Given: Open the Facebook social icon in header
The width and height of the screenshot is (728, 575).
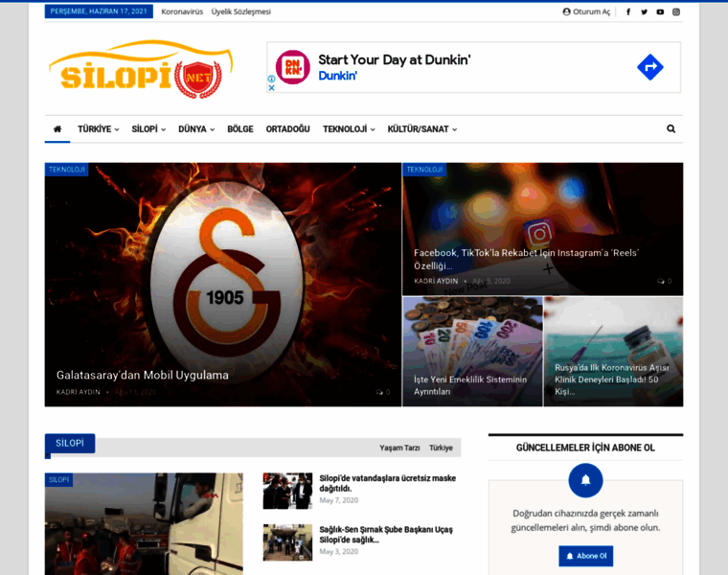Looking at the screenshot, I should [628, 12].
